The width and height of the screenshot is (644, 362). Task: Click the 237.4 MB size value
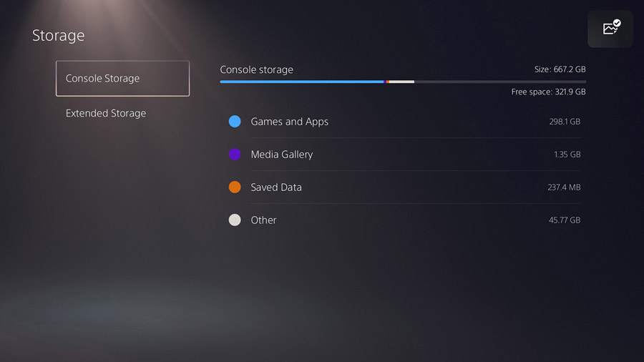(x=564, y=187)
